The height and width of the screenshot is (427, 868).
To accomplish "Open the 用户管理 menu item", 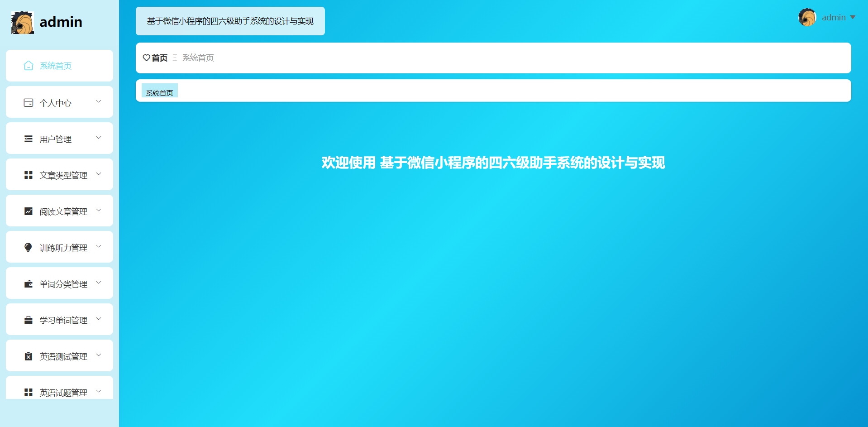I will tap(59, 138).
